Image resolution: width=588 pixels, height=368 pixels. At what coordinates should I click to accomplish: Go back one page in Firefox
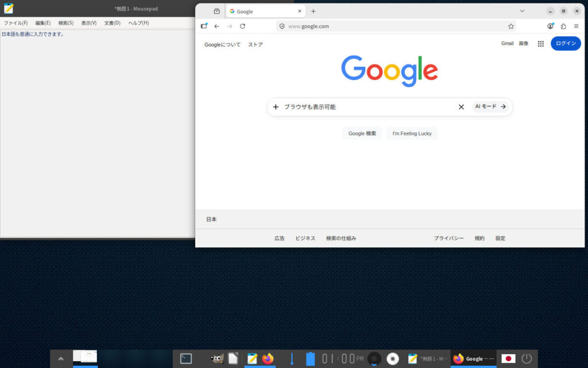pos(216,26)
